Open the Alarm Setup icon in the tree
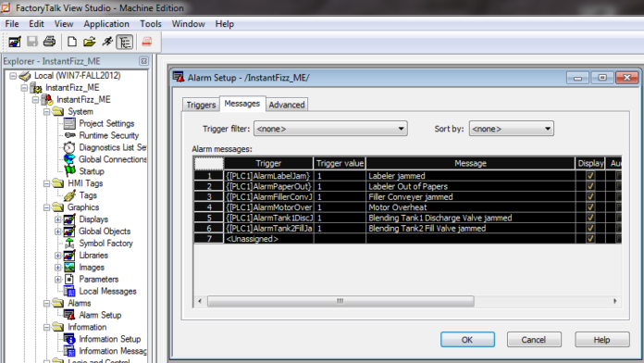The height and width of the screenshot is (363, 644). click(x=69, y=315)
